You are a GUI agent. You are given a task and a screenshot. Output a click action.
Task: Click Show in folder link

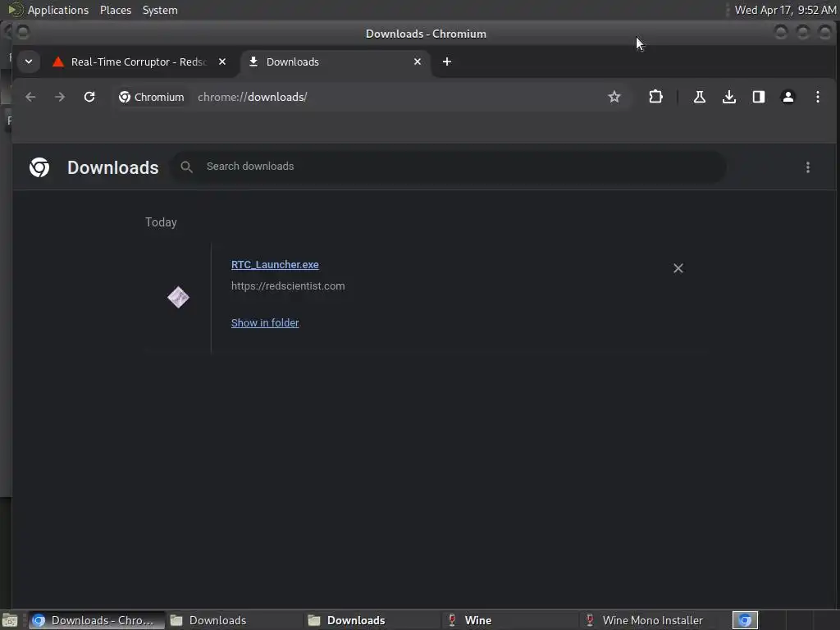tap(265, 323)
